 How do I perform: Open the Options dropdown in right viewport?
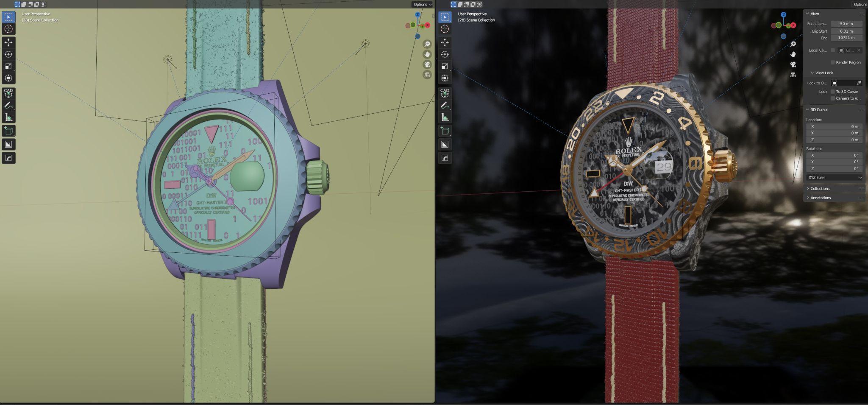coord(860,4)
